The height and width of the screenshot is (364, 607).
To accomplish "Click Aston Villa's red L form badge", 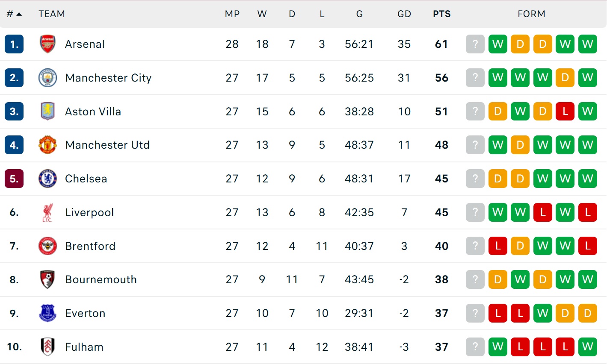I will [565, 112].
